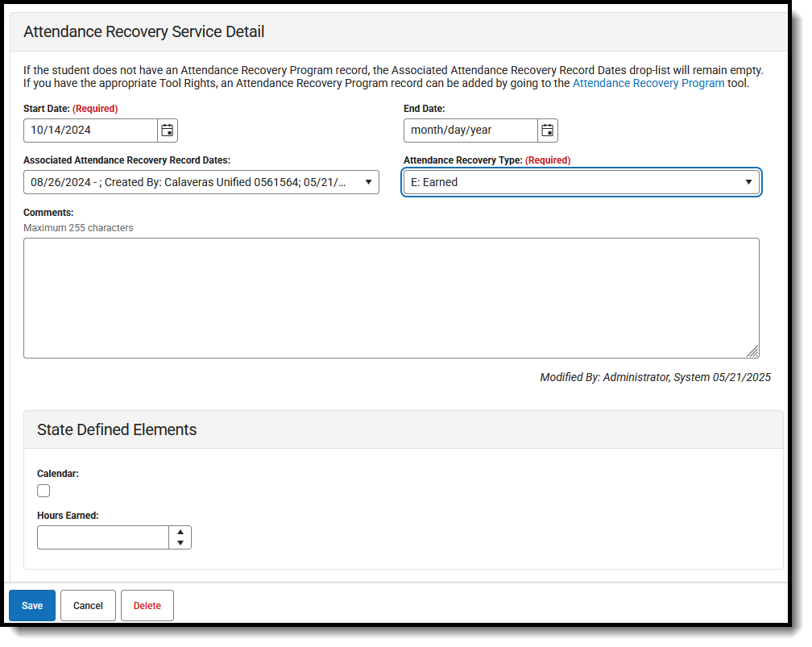This screenshot has width=812, height=647.
Task: Open the Start Date calendar picker
Action: point(168,131)
